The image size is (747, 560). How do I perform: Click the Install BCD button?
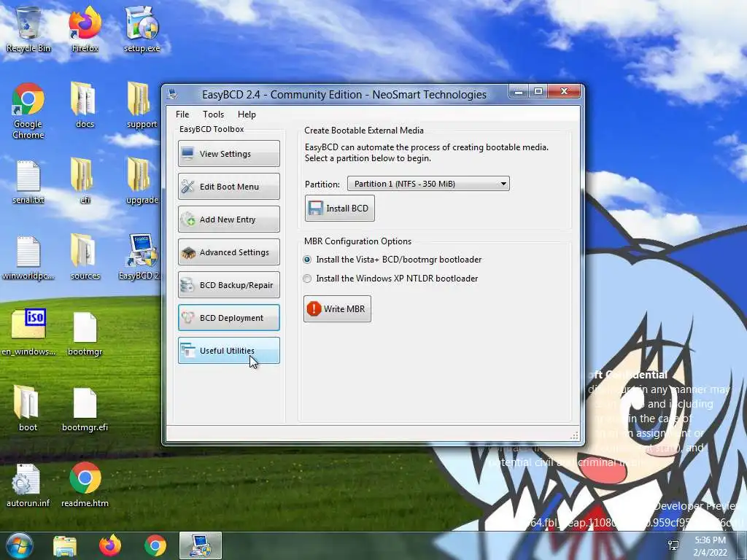[340, 208]
